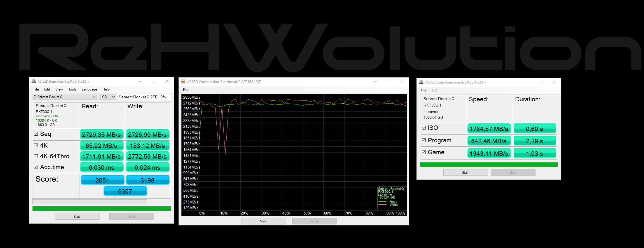Toggle the Acc.time test checkbox
The width and height of the screenshot is (644, 248).
36,167
